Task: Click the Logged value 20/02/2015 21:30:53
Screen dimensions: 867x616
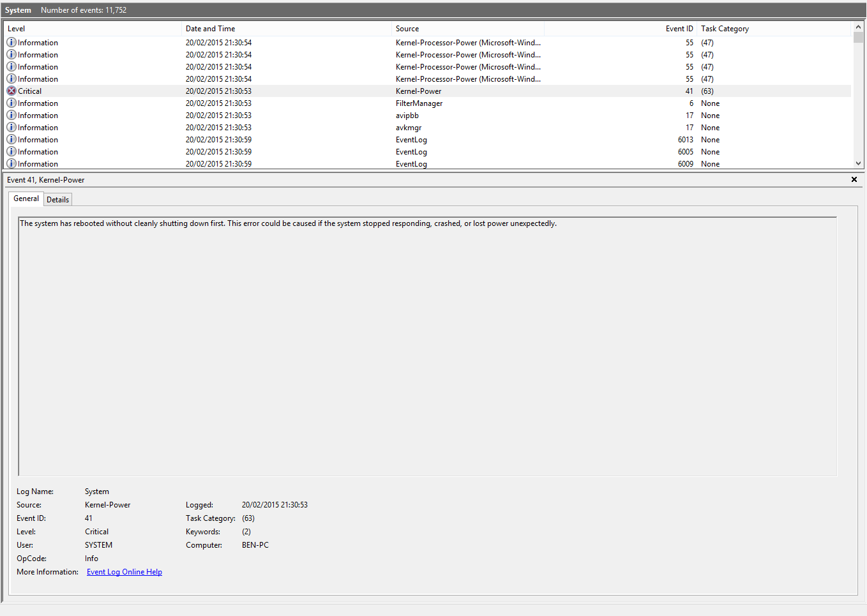Action: (275, 505)
